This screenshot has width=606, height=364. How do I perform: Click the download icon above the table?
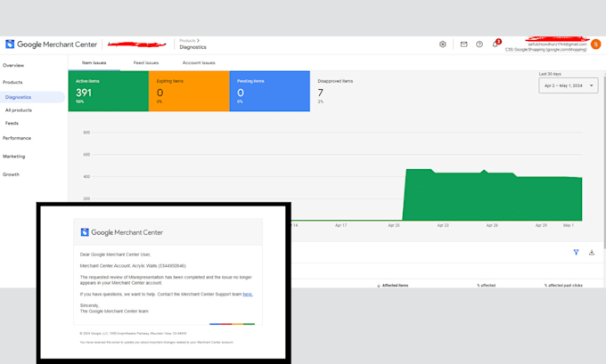592,253
